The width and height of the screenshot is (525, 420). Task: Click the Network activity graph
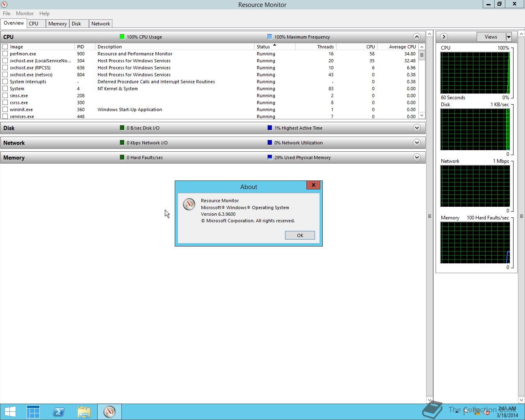pyautogui.click(x=475, y=186)
